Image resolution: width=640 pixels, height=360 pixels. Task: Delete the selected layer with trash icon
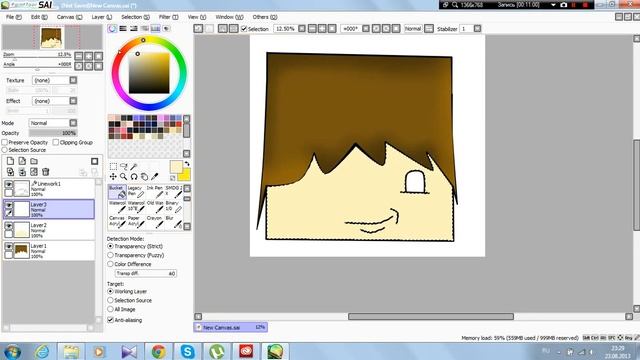46,172
